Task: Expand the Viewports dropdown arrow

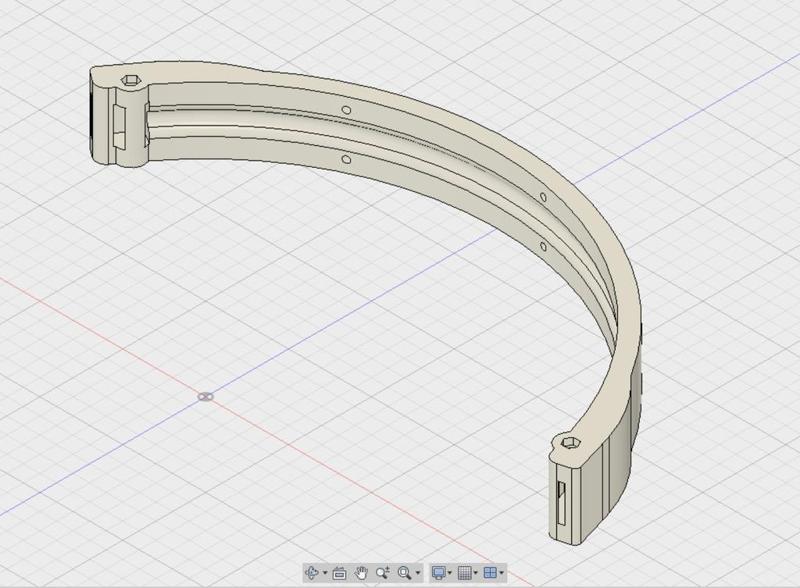Action: [x=502, y=573]
